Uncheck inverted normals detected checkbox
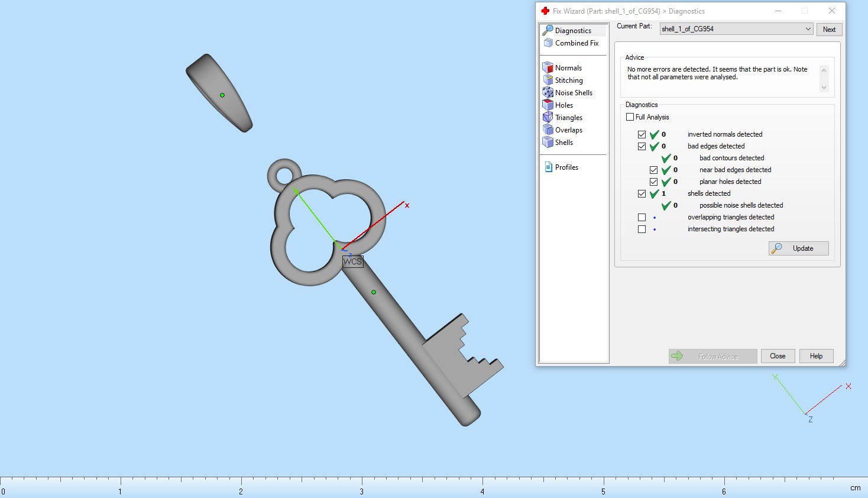 (x=642, y=134)
